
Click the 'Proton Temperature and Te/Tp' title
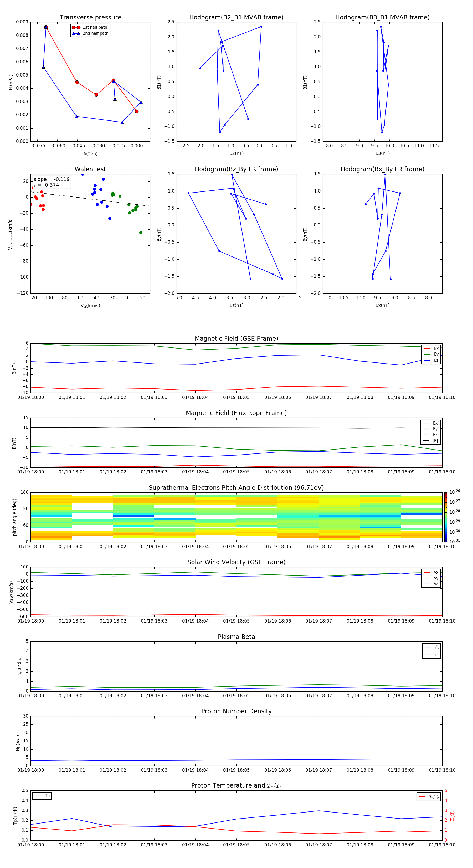coord(236,786)
